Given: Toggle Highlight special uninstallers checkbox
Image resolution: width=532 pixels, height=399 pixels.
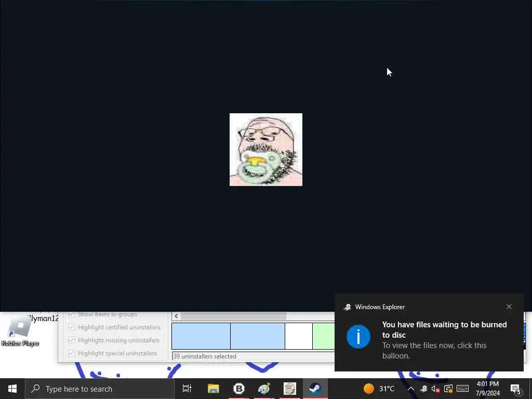Looking at the screenshot, I should click(71, 353).
